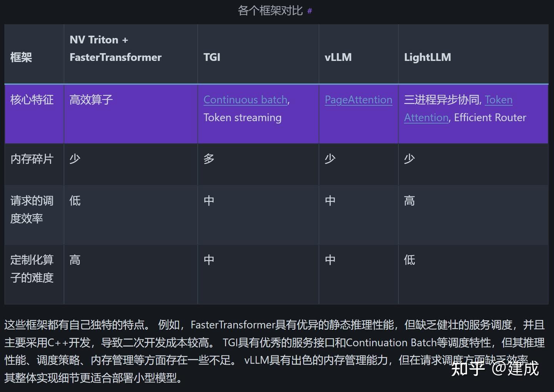Viewport: 554px width, 392px height.
Task: Select the TGI column header
Action: pyautogui.click(x=212, y=57)
